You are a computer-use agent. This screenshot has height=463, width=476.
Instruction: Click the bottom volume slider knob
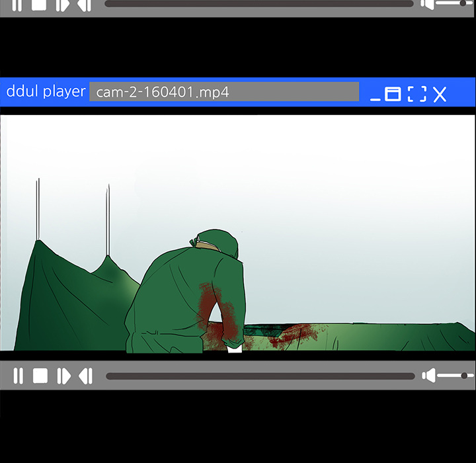(x=465, y=376)
